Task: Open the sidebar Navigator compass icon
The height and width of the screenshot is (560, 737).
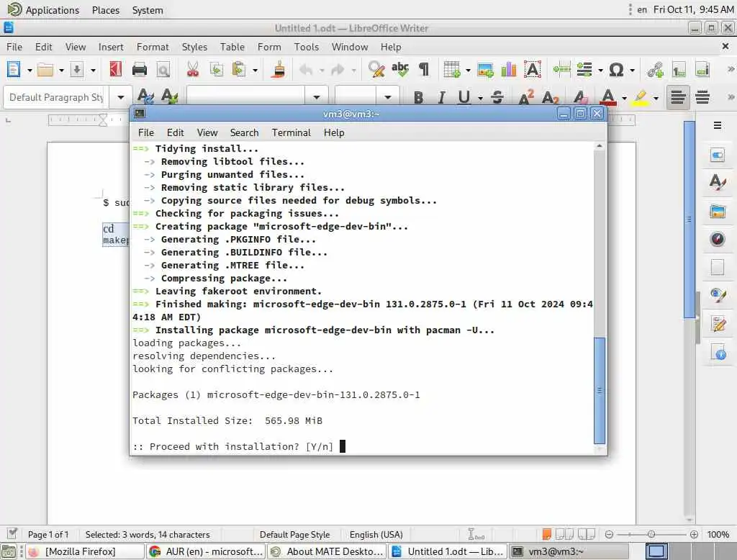Action: pos(718,239)
